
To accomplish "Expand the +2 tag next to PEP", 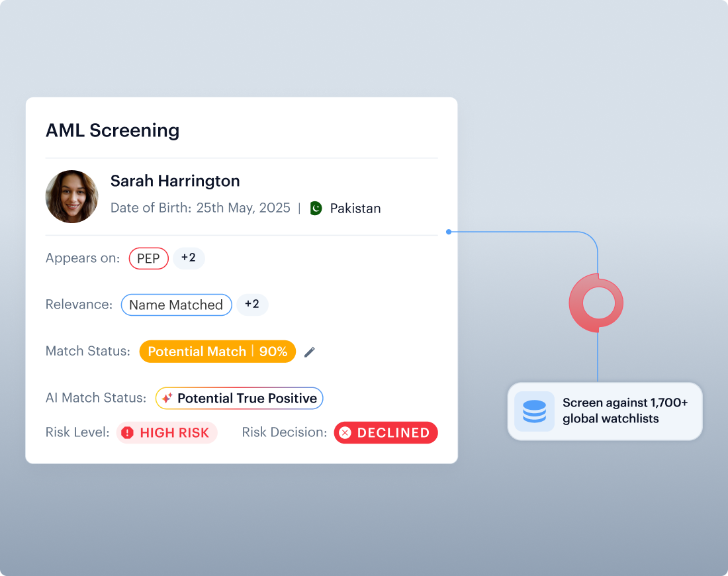I will pyautogui.click(x=189, y=258).
